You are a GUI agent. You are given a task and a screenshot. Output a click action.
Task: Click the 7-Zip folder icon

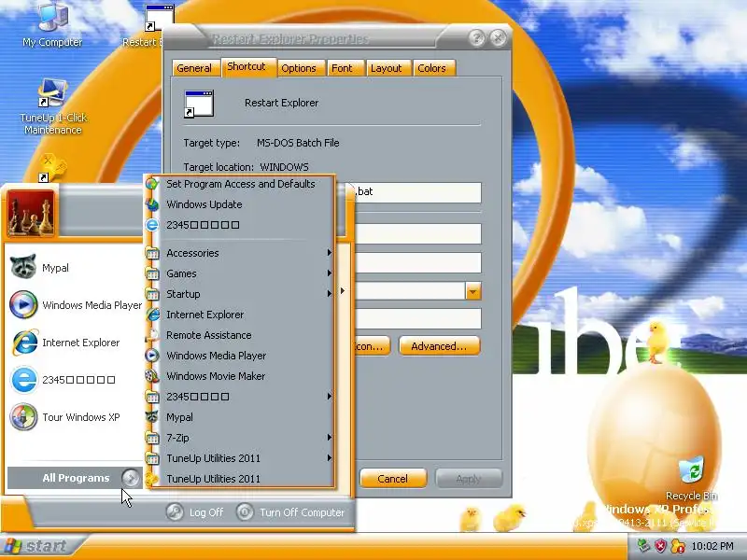point(152,438)
